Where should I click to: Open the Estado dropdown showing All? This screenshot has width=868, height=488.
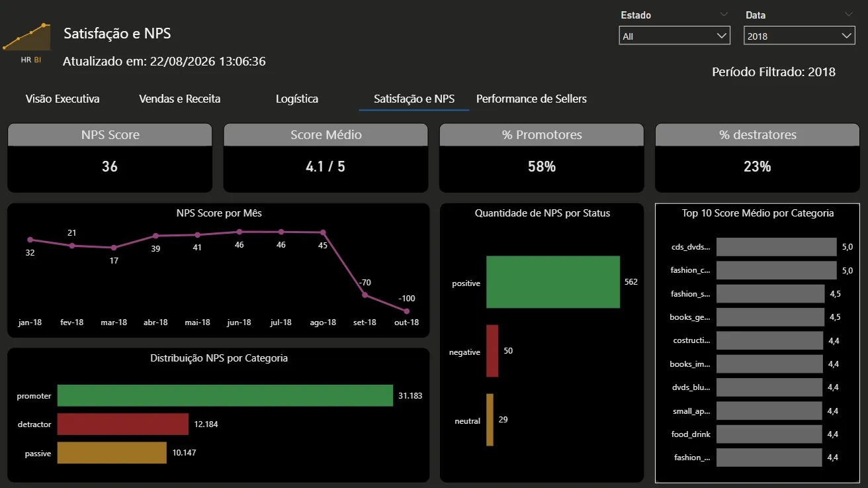[x=675, y=36]
